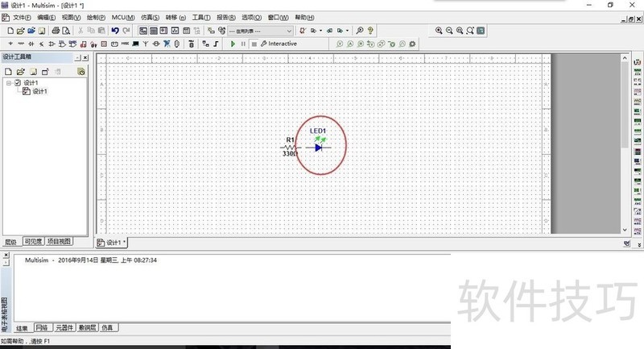Screen dimensions: 644x349
Task: Open the 工具(T) menu
Action: (201, 17)
